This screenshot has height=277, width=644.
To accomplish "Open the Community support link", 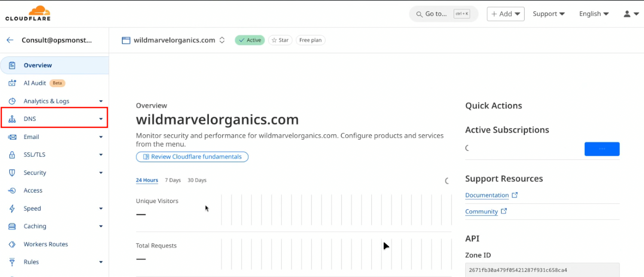I will (x=481, y=212).
